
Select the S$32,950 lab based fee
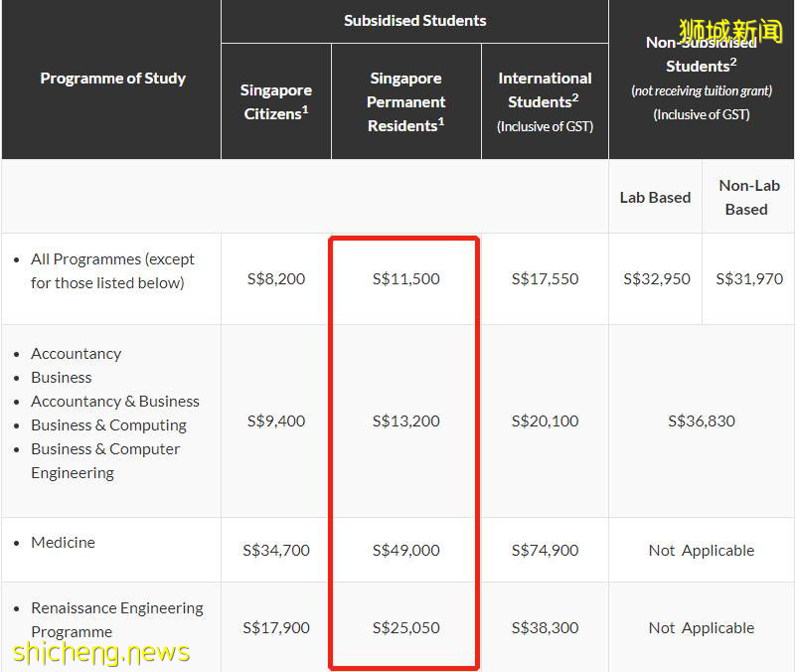tap(656, 278)
